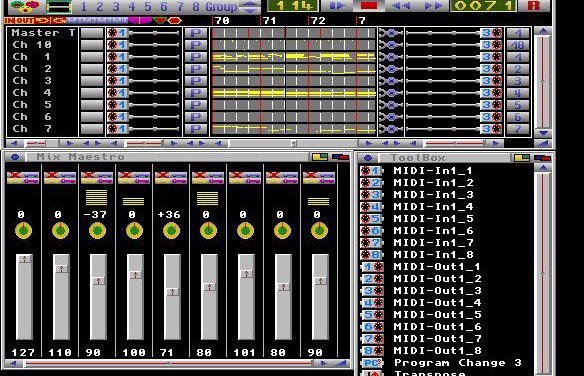Viewport: 584px width, 376px height.
Task: Toggle the blank button beside Ch 2 name
Action: click(92, 69)
